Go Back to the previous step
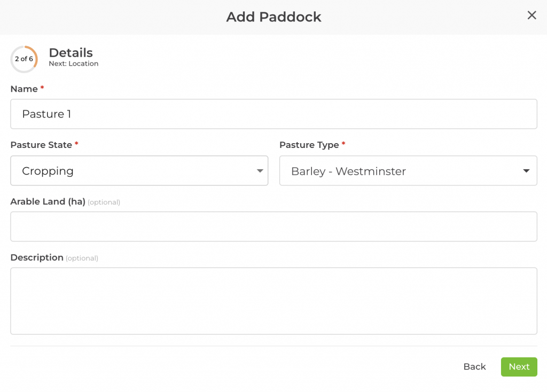Image resolution: width=547 pixels, height=392 pixels. [x=474, y=367]
